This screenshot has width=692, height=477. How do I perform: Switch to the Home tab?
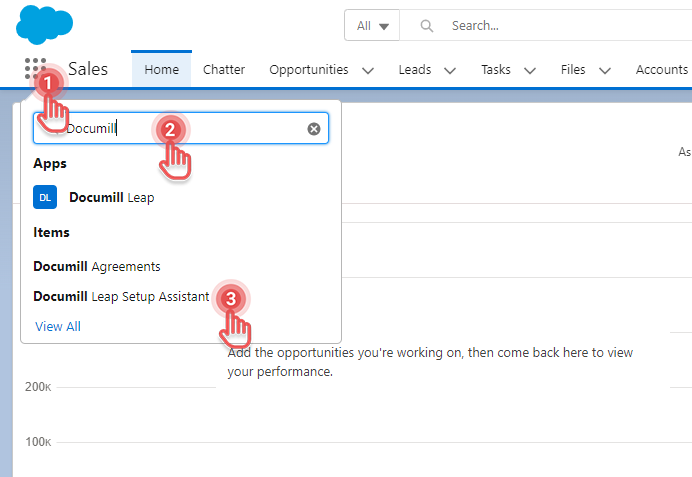tap(161, 70)
